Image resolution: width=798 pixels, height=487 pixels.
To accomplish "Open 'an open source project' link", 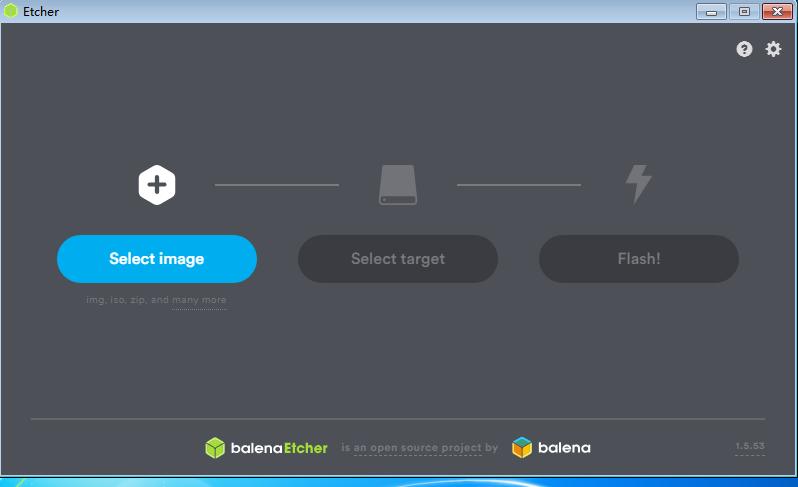I will click(x=417, y=448).
